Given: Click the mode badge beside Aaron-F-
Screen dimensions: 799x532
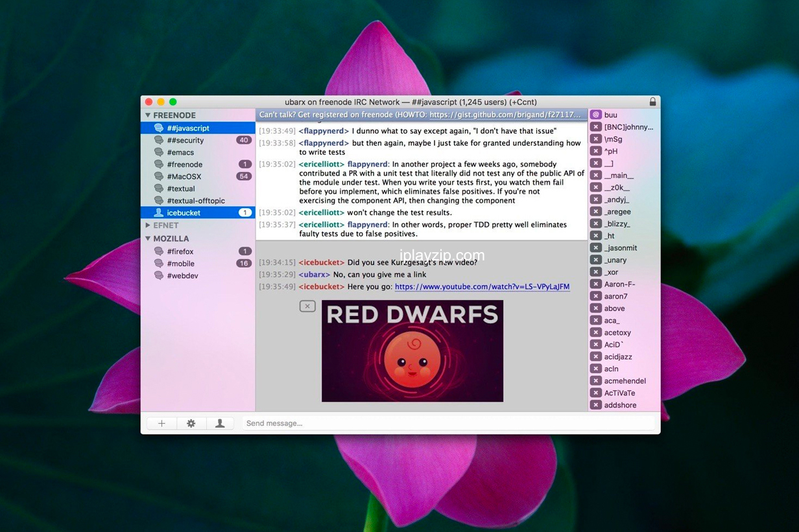Looking at the screenshot, I should click(x=595, y=284).
